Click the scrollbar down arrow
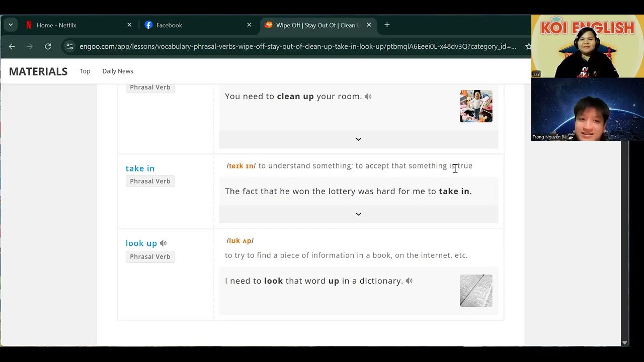The image size is (644, 362). click(x=624, y=343)
